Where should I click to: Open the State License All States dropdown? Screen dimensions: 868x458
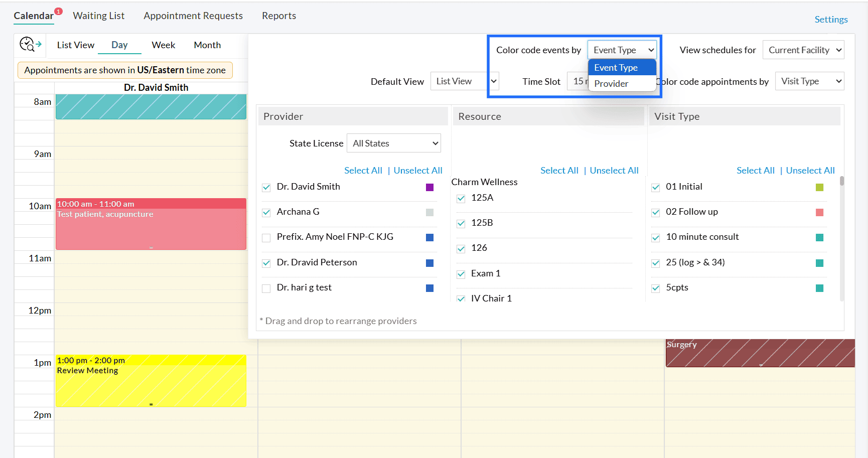393,143
